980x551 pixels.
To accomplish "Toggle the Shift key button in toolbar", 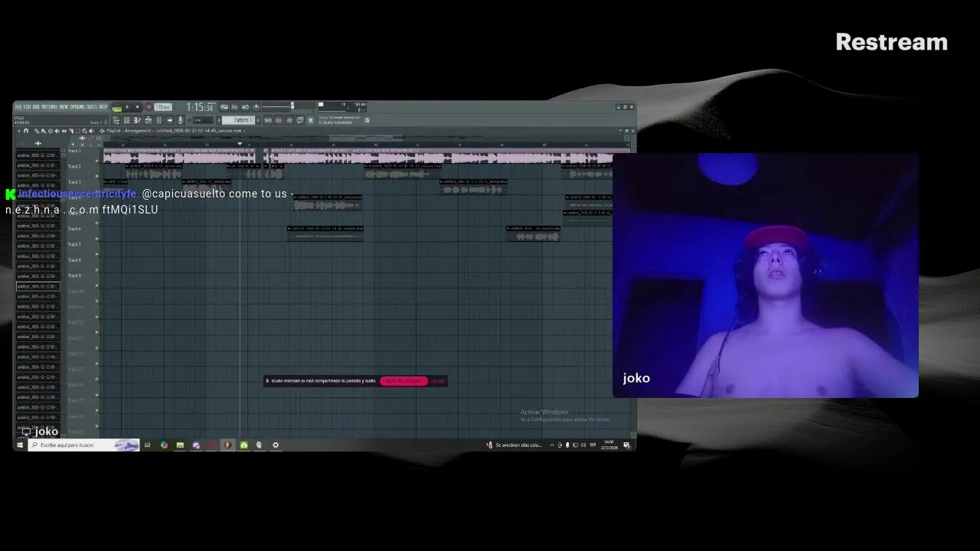I will [x=268, y=120].
